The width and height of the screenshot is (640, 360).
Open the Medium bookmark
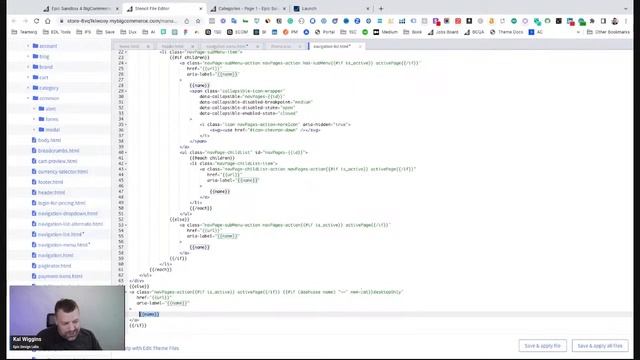[385, 32]
